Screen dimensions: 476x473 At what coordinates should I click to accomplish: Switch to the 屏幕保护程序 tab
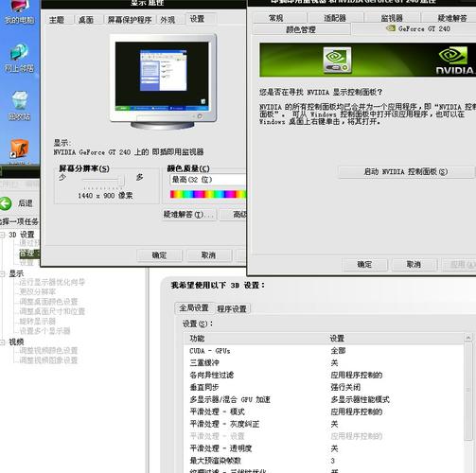pyautogui.click(x=130, y=20)
